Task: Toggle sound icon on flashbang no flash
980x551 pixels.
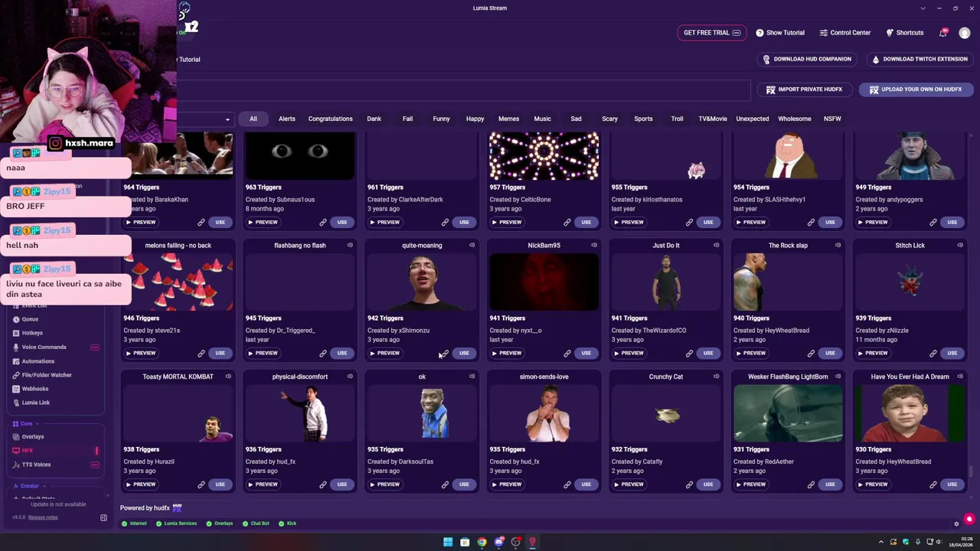Action: click(350, 246)
